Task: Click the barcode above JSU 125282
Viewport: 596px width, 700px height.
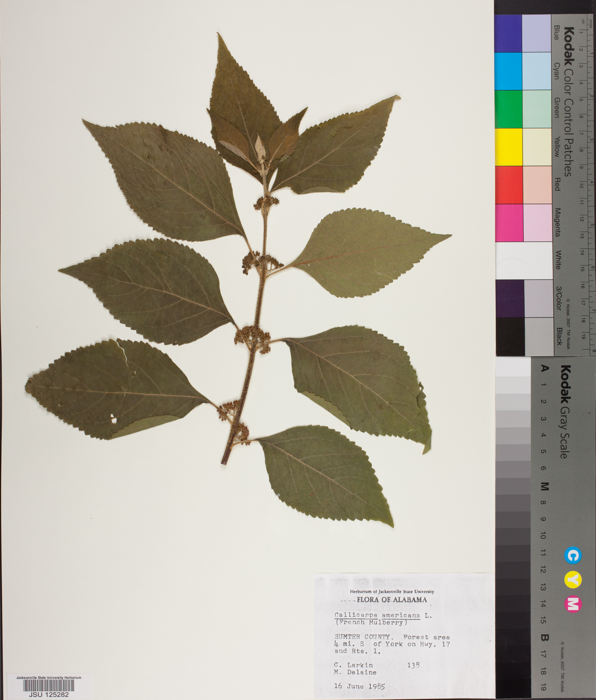Action: pyautogui.click(x=49, y=685)
